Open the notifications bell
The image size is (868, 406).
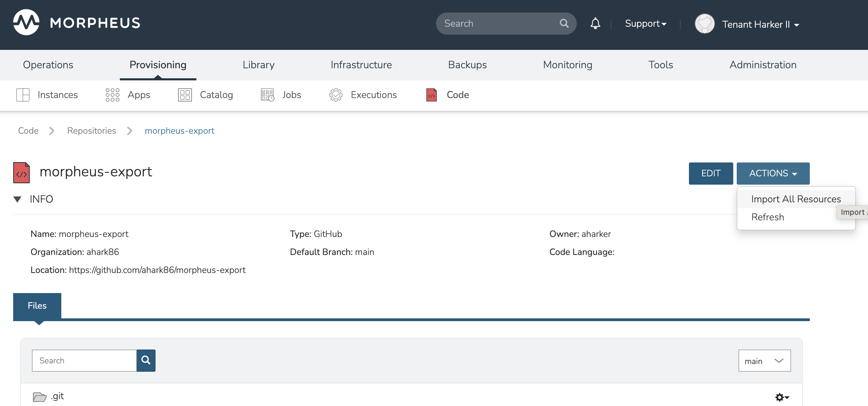pyautogui.click(x=595, y=24)
